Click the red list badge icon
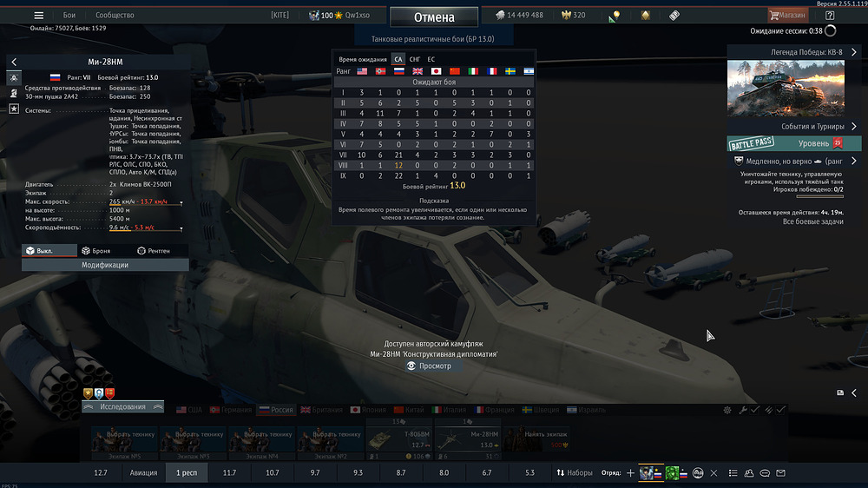The width and height of the screenshot is (868, 488). 110,393
